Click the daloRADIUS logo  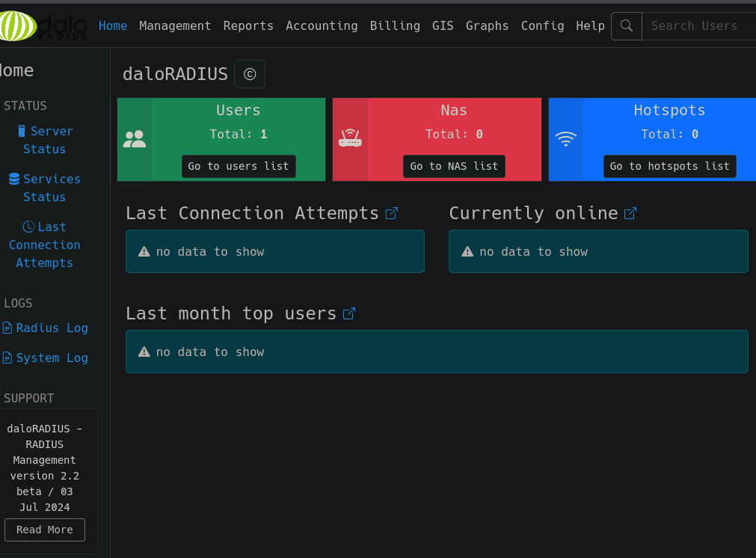[43, 25]
